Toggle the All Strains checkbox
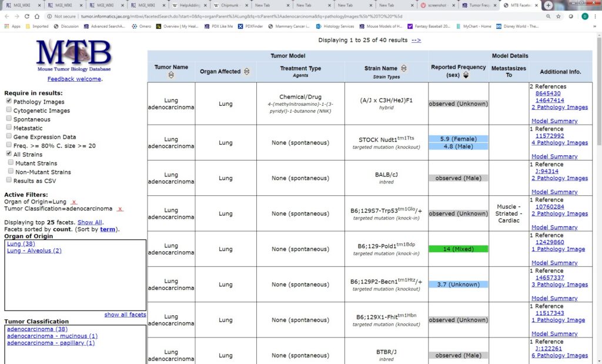 [x=9, y=153]
